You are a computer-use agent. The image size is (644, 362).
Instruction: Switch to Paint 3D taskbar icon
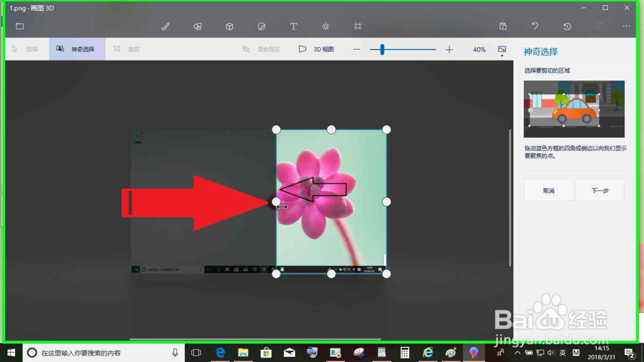coord(473,352)
